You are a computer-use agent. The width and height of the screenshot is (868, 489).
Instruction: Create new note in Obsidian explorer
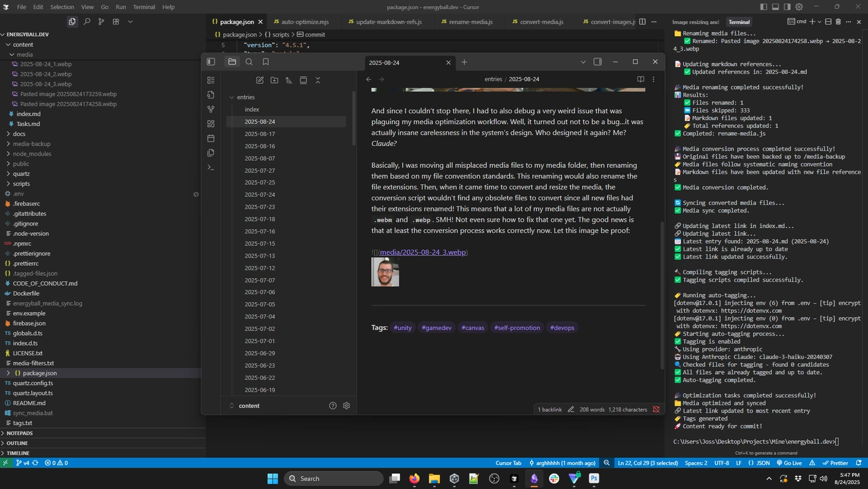coord(260,80)
